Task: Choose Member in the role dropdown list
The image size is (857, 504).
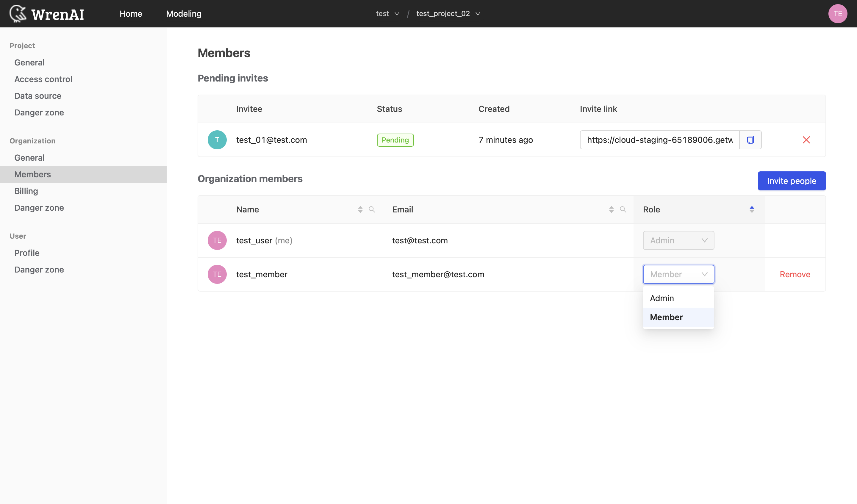Action: click(678, 317)
